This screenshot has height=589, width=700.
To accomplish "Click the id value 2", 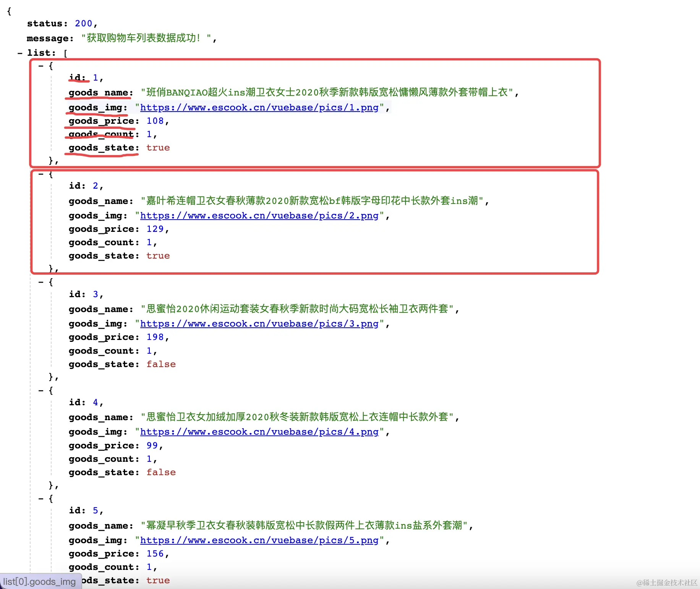I will 96,186.
